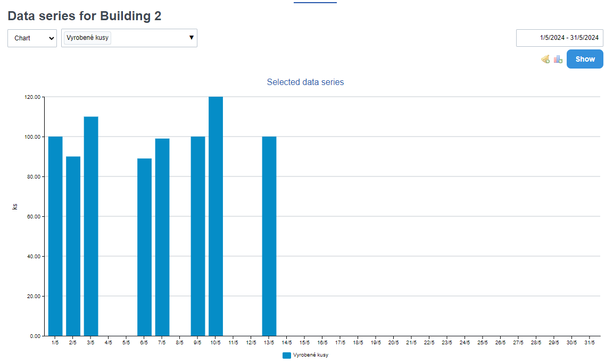Select the Vyrobené kusy series tag

pyautogui.click(x=88, y=38)
